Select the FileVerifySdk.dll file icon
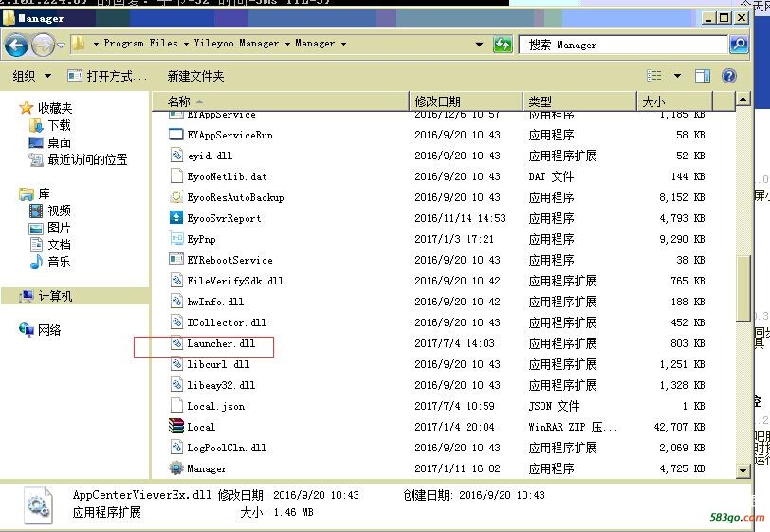 tap(176, 280)
